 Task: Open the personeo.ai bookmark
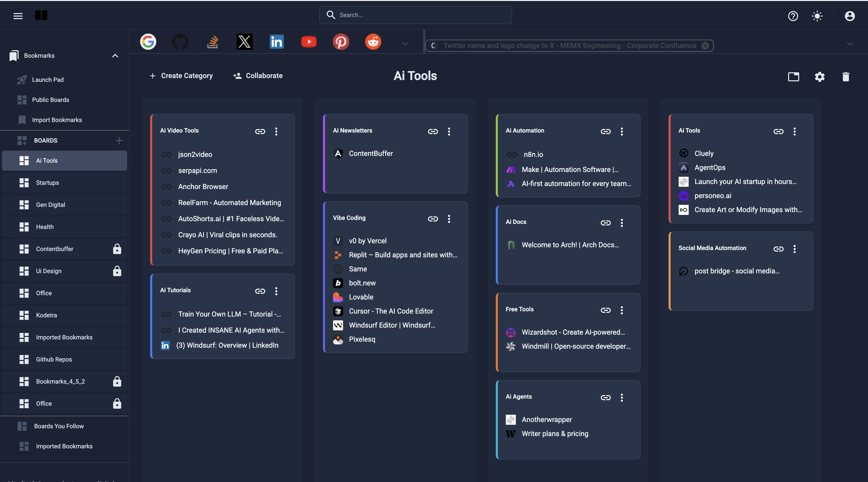click(x=712, y=196)
